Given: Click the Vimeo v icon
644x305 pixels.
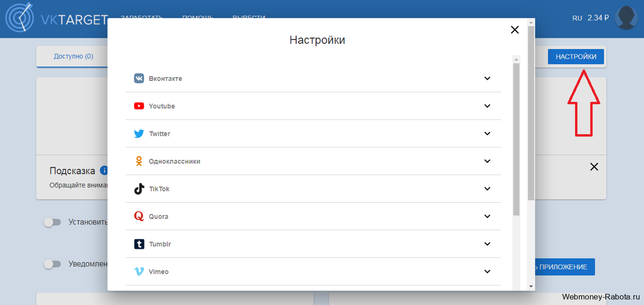Looking at the screenshot, I should point(139,272).
